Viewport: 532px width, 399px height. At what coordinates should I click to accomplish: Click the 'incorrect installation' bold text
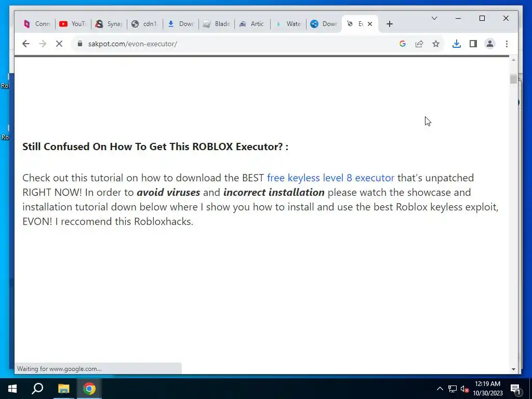tap(274, 192)
